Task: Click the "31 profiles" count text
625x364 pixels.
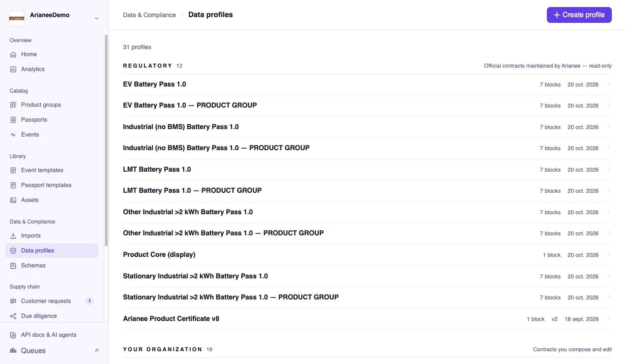Action: tap(137, 47)
